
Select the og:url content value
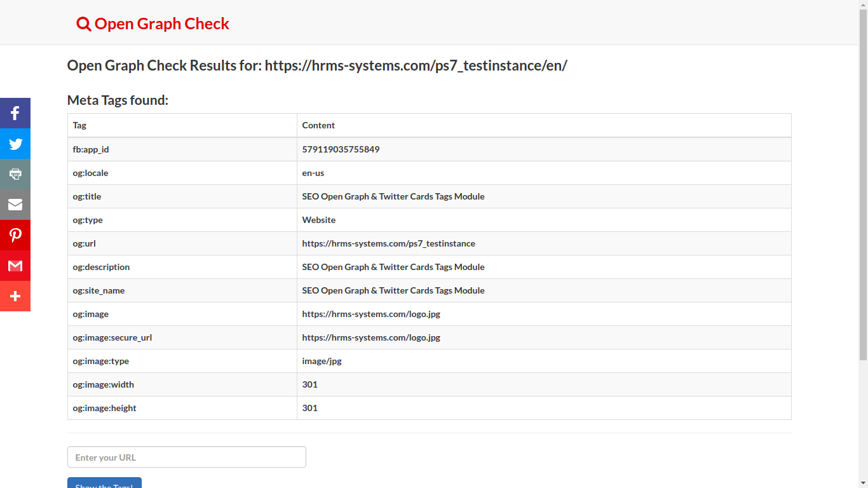[x=388, y=243]
